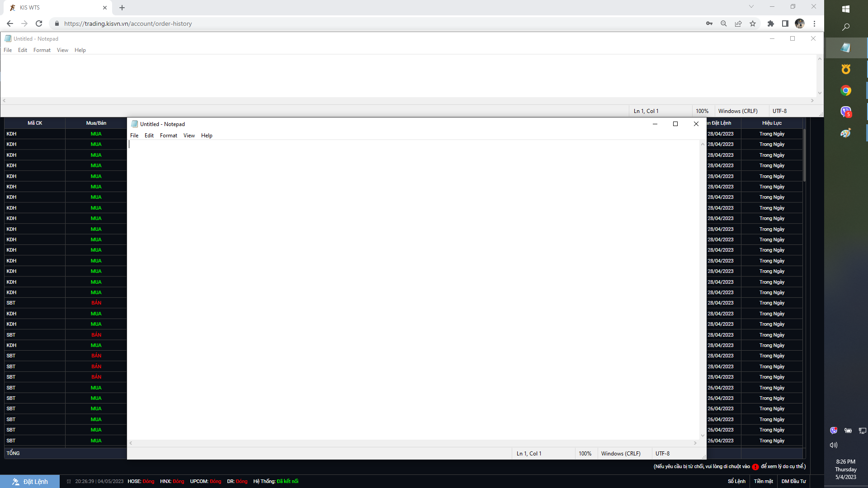Expand the Chrome tab search chevron

pos(751,7)
